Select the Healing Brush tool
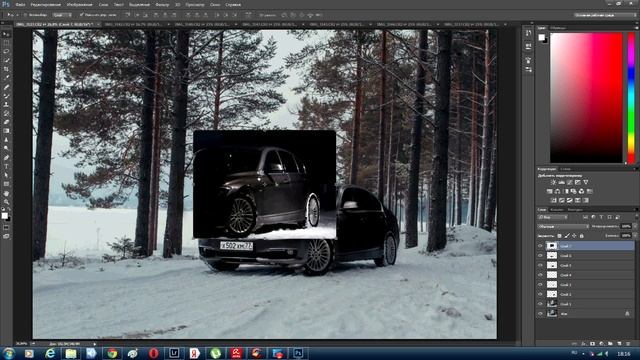The height and width of the screenshot is (360, 640). click(x=6, y=87)
